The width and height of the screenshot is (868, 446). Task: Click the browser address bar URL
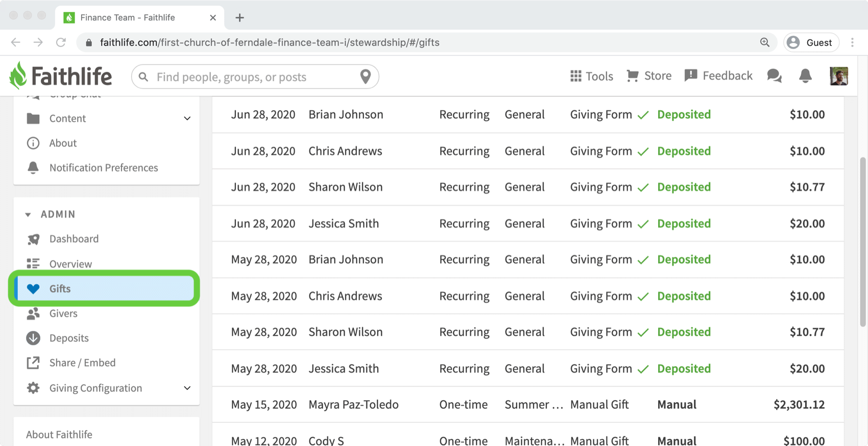coord(270,42)
